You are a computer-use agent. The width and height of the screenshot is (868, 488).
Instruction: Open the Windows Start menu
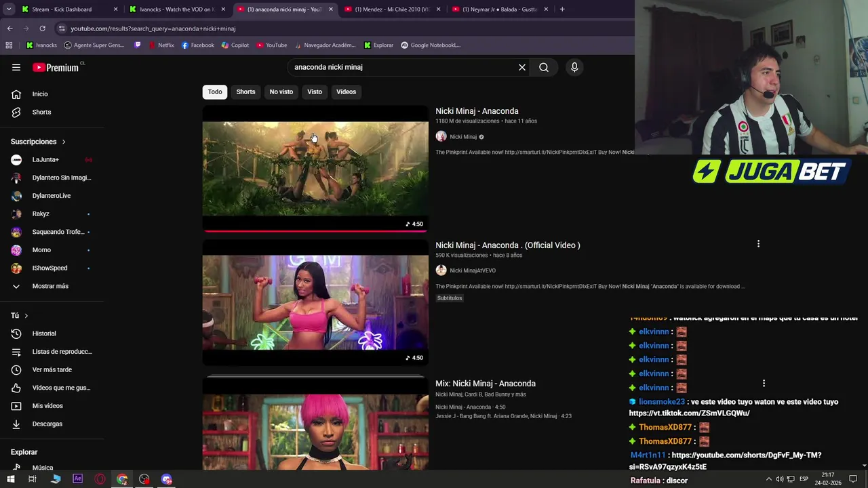pos(10,479)
